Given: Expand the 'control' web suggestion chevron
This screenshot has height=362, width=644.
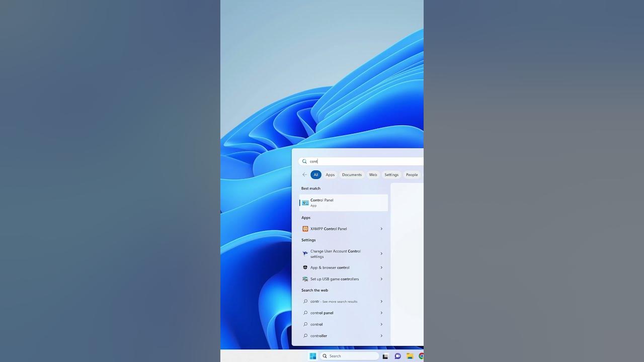Looking at the screenshot, I should [381, 324].
